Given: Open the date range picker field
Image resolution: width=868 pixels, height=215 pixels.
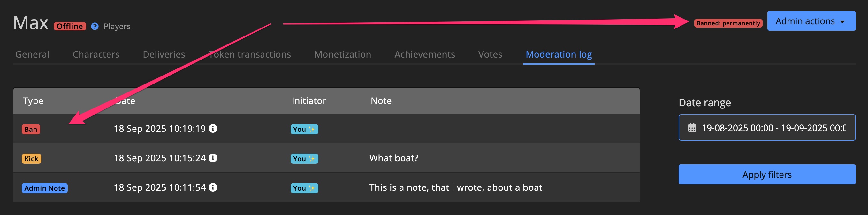Looking at the screenshot, I should (x=772, y=128).
